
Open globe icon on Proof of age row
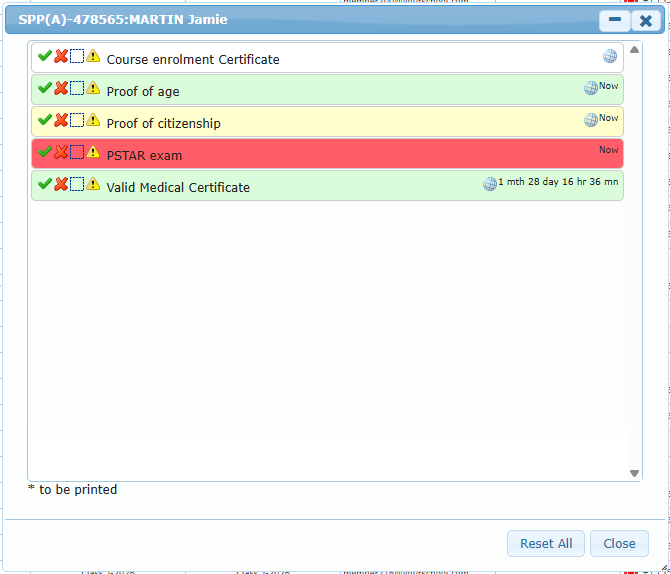point(591,88)
